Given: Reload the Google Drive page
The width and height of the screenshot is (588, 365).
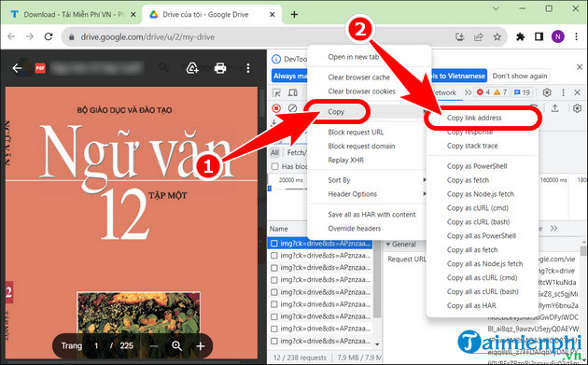Looking at the screenshot, I should [48, 36].
